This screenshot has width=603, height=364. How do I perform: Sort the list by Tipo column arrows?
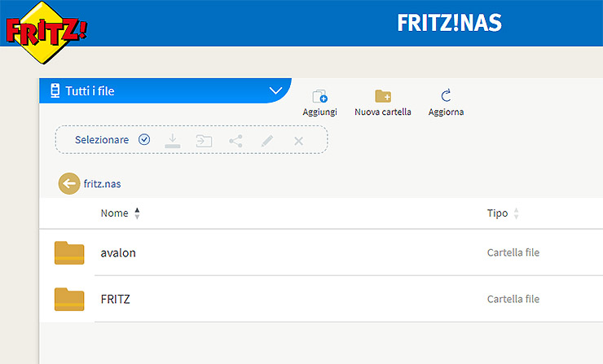[x=516, y=213]
